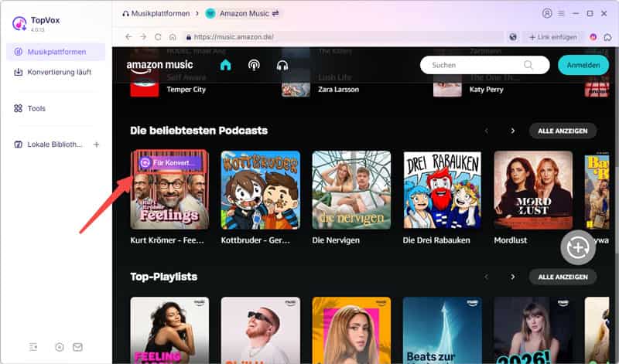Open the orange-background playlist cover
The image size is (619, 364).
point(351,331)
